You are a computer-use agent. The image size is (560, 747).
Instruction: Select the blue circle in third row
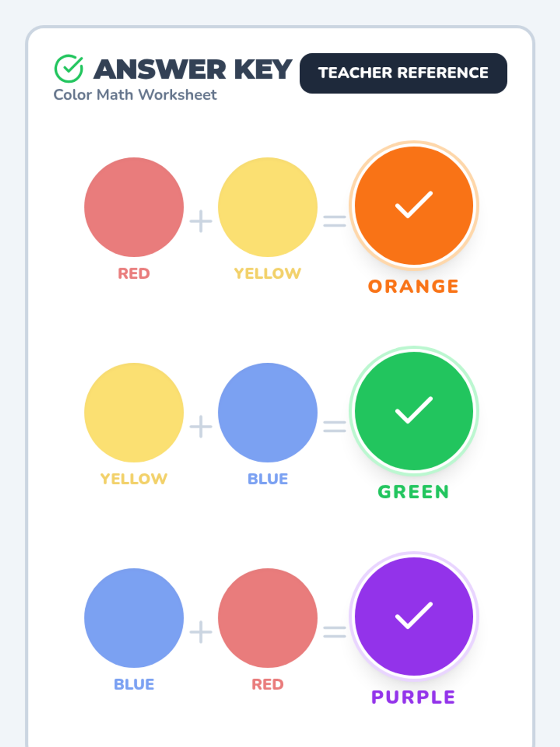pyautogui.click(x=134, y=618)
